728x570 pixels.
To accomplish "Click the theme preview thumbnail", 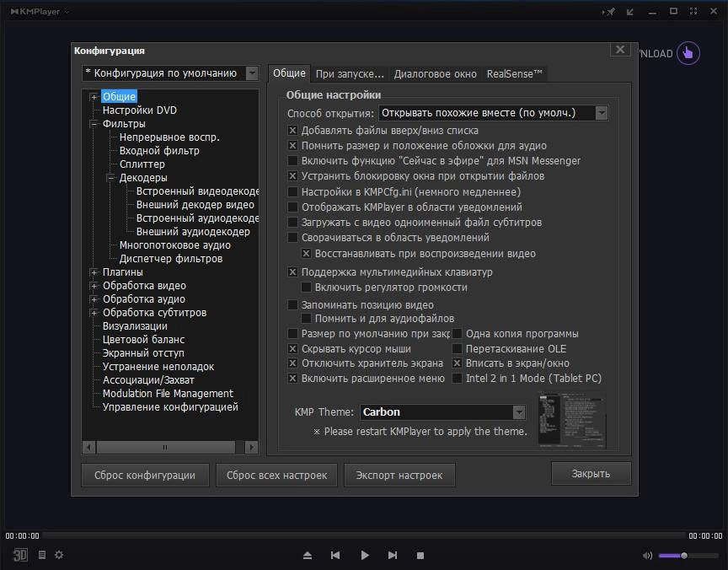I will pyautogui.click(x=572, y=421).
